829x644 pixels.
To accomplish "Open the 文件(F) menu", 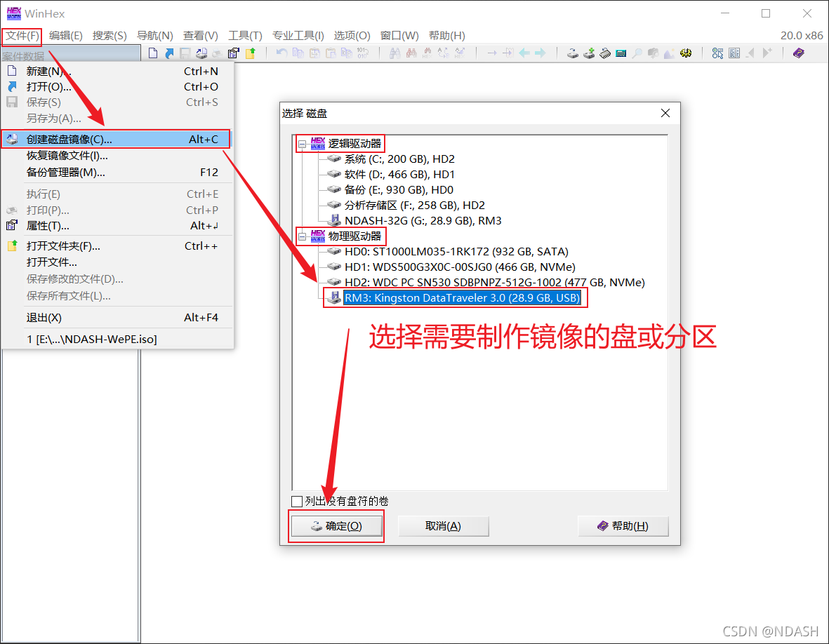I will [x=22, y=35].
